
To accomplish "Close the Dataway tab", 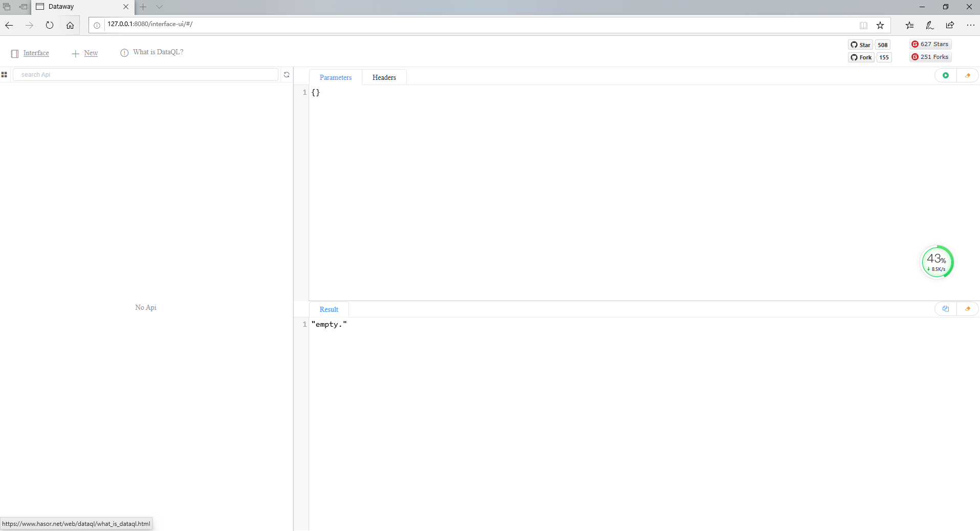I will point(126,7).
